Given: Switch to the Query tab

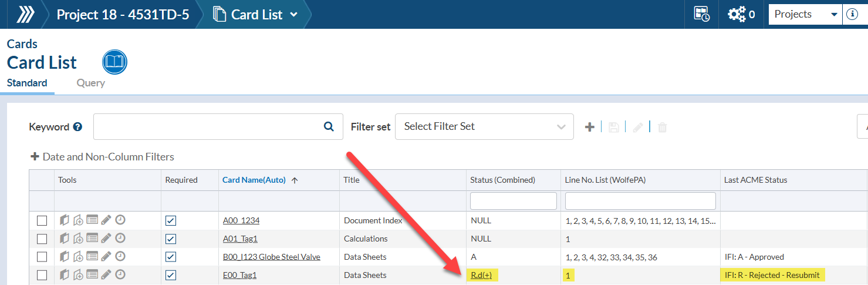Looking at the screenshot, I should click(90, 83).
